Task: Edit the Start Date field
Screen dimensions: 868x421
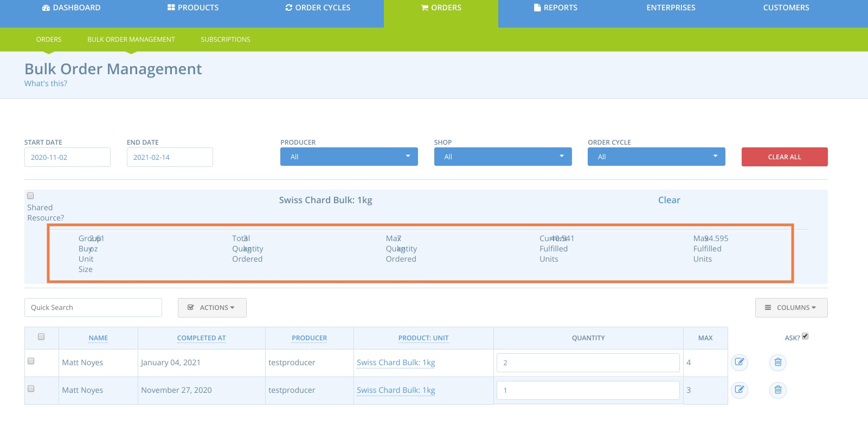Action: (67, 157)
